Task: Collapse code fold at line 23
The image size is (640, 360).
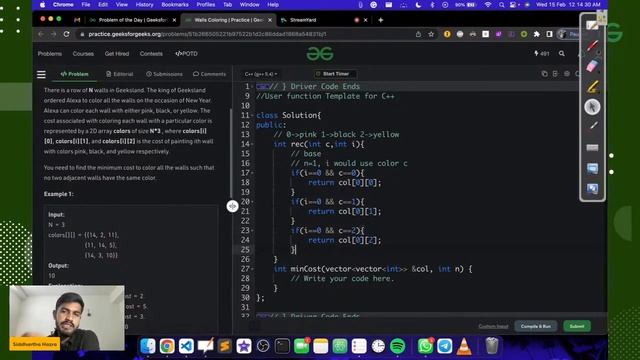Action: (253, 231)
